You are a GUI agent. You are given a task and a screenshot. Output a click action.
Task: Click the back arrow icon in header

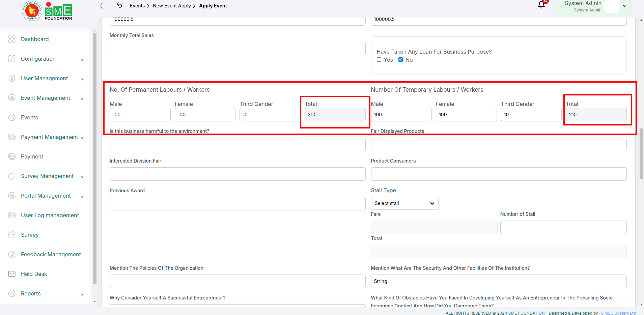point(119,5)
